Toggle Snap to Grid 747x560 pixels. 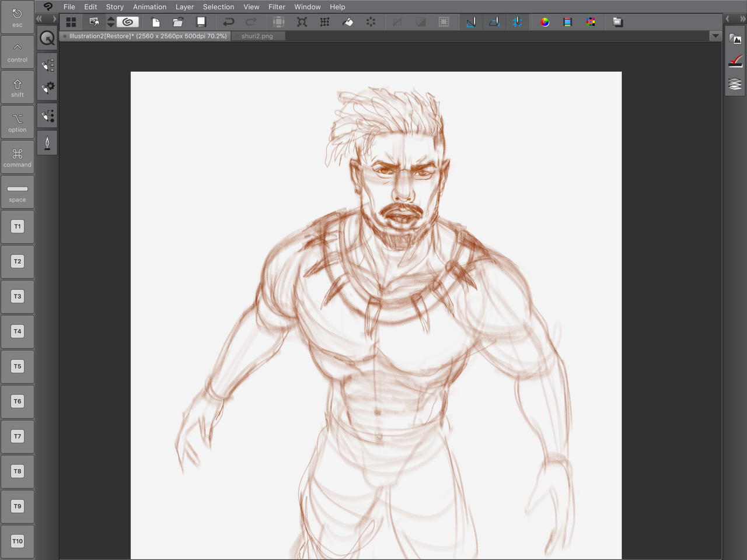tap(517, 22)
